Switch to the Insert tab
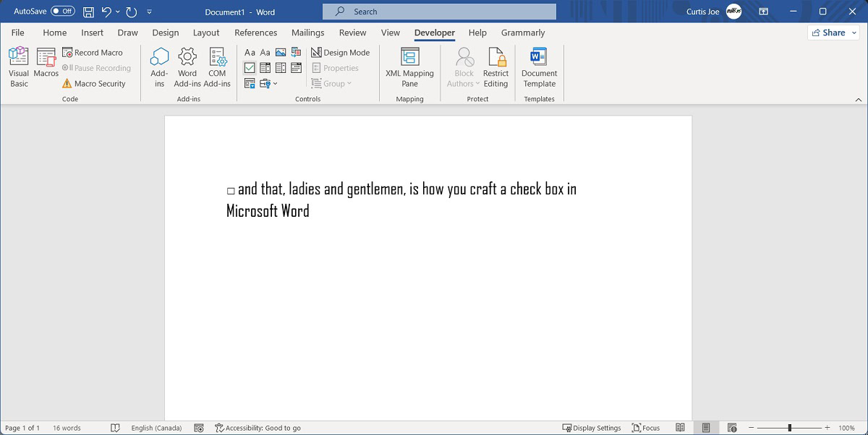 click(x=92, y=33)
